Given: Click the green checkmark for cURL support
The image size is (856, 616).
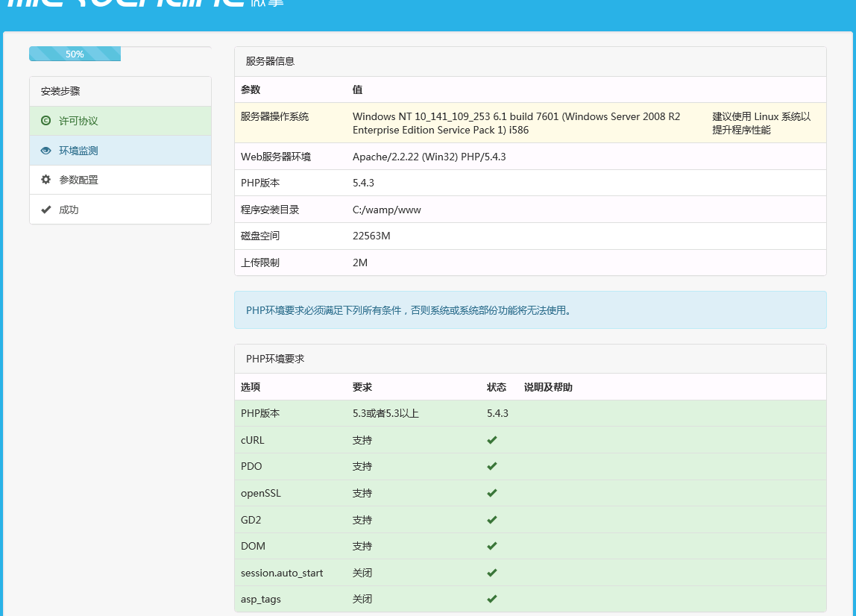Looking at the screenshot, I should click(491, 439).
